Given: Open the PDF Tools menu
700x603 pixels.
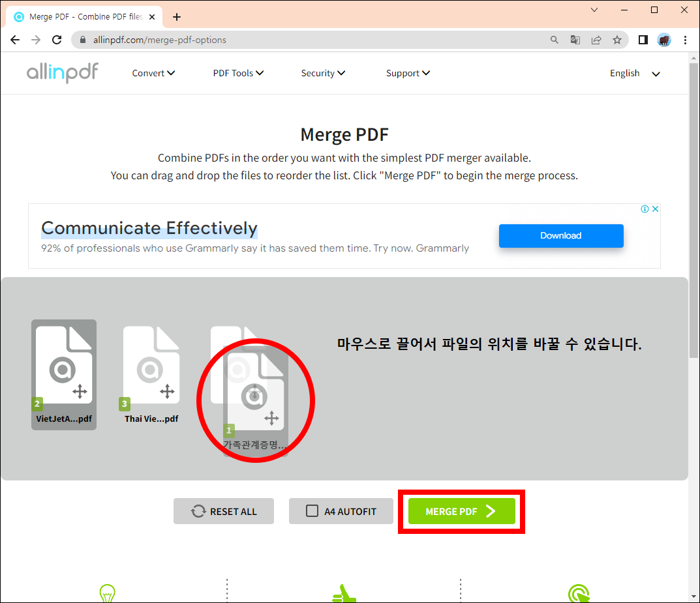Looking at the screenshot, I should click(x=238, y=73).
